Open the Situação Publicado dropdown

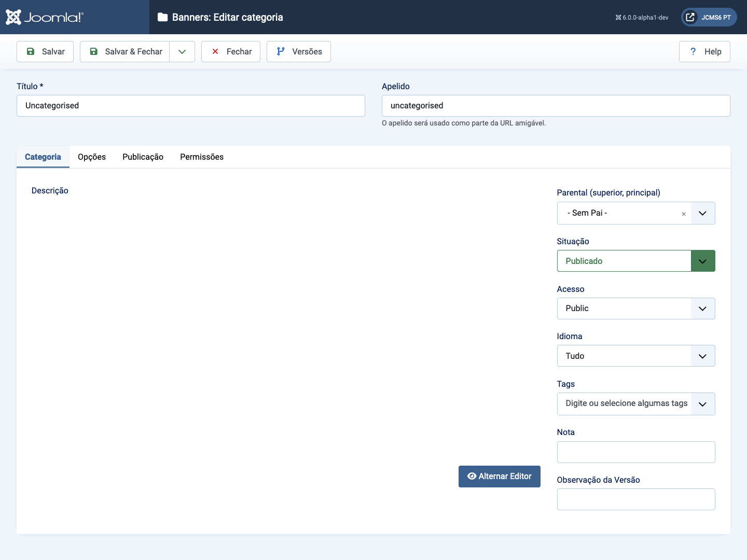[635, 261]
